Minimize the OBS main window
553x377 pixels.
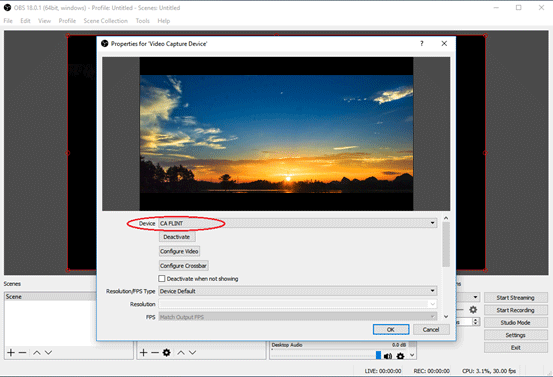(x=496, y=7)
